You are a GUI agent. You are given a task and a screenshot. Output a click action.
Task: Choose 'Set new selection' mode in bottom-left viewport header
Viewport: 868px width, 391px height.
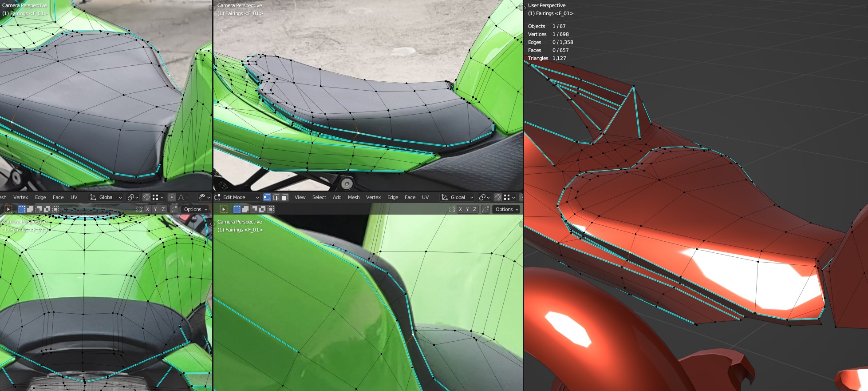tap(22, 209)
